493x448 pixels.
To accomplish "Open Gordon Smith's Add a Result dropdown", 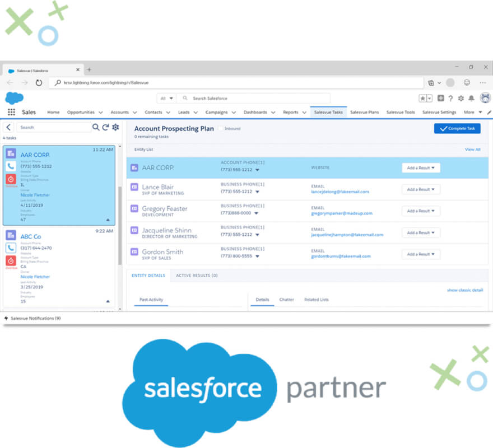I will pyautogui.click(x=421, y=254).
